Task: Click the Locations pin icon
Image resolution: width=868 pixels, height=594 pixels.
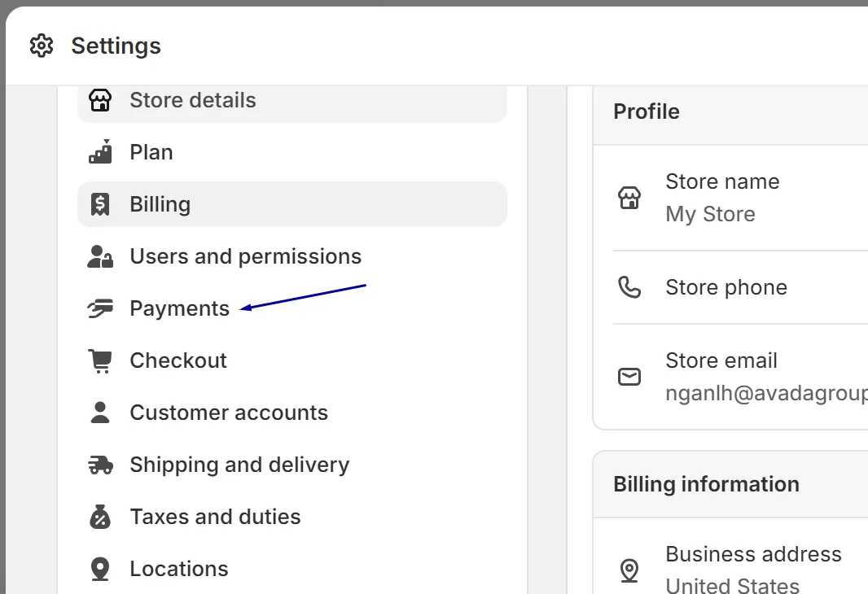Action: point(100,569)
